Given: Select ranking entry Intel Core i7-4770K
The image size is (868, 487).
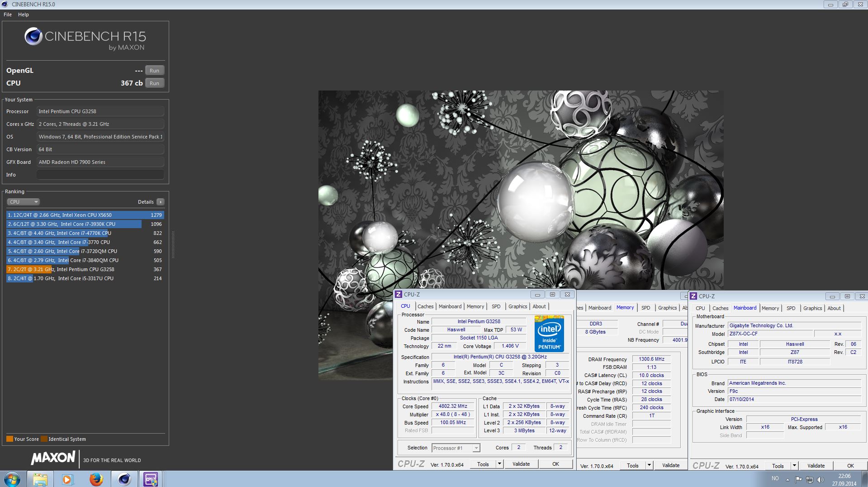Looking at the screenshot, I should click(85, 233).
